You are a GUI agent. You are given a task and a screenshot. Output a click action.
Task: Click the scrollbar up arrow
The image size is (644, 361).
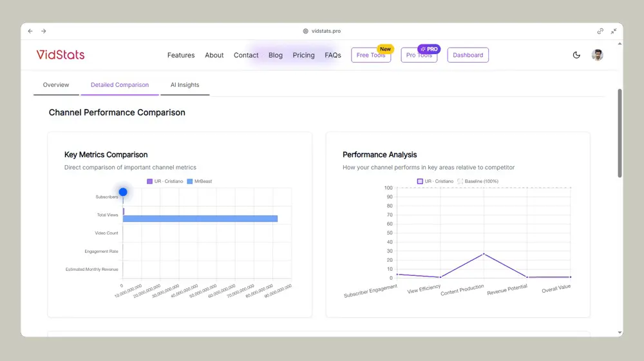tap(620, 44)
